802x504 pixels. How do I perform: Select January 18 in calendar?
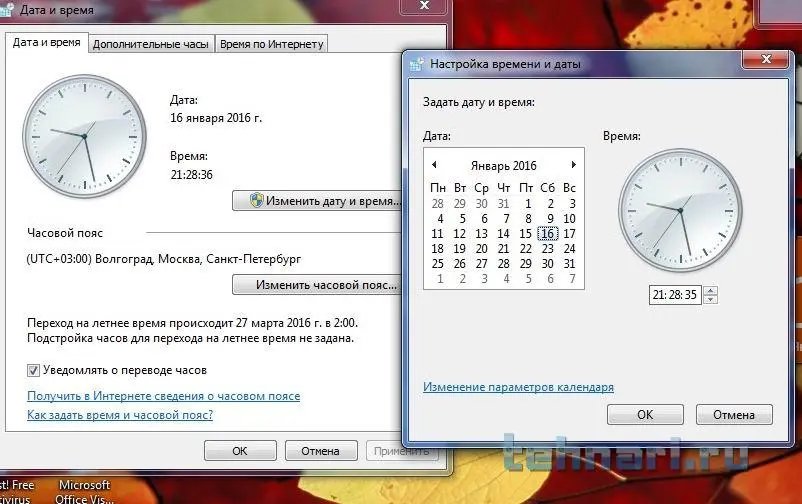click(x=437, y=249)
